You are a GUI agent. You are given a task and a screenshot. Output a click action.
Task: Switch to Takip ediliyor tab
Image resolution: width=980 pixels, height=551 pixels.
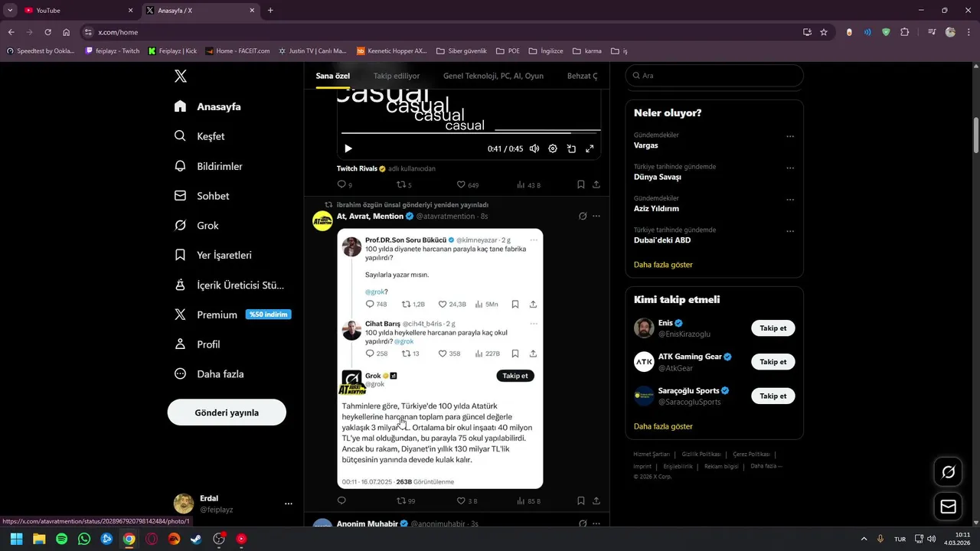(x=397, y=76)
